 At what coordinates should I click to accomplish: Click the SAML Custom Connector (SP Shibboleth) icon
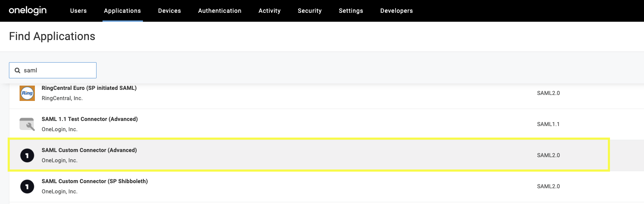tap(27, 187)
